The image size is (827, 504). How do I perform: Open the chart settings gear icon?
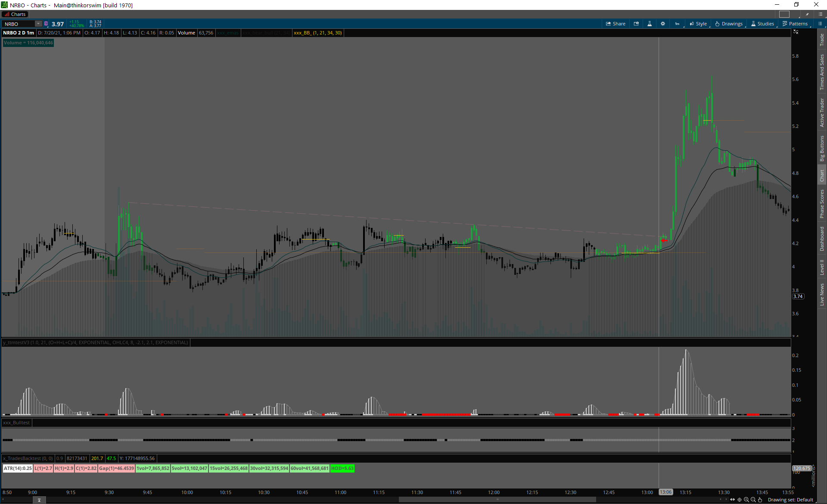click(663, 24)
